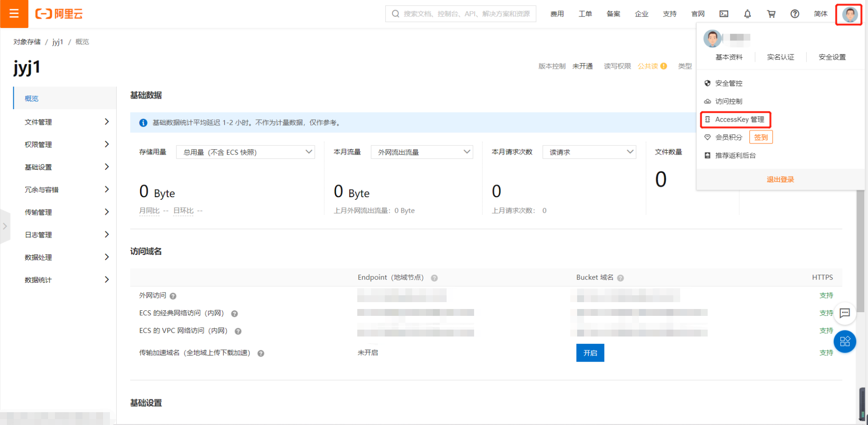Click the user avatar in top bar
The height and width of the screenshot is (425, 868).
pyautogui.click(x=850, y=14)
